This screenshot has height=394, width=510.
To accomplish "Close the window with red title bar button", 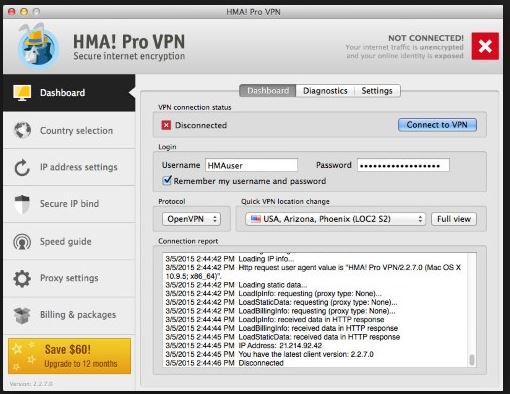I will (12, 12).
